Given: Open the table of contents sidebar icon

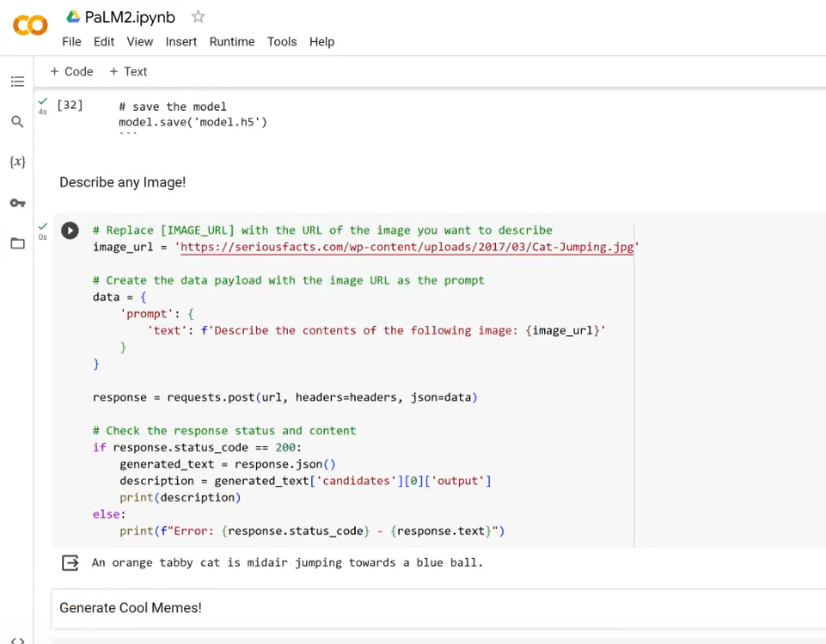Looking at the screenshot, I should pos(17,81).
